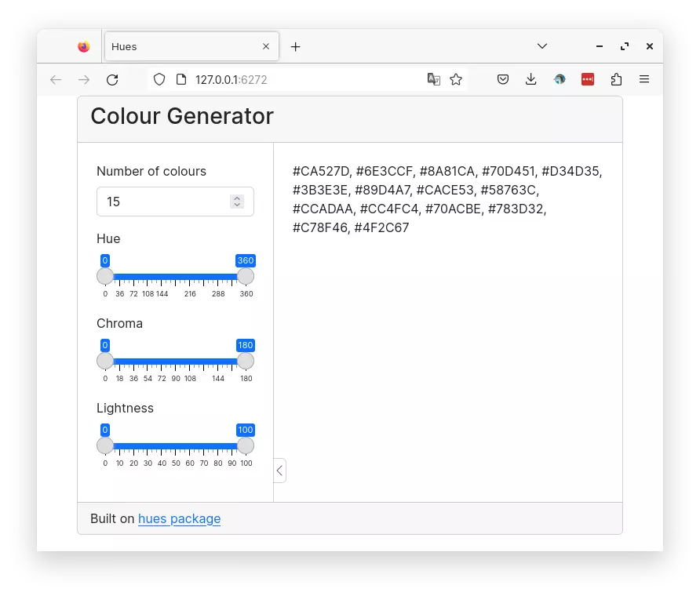Click the Firefox logo icon
The height and width of the screenshot is (596, 700).
tap(83, 46)
